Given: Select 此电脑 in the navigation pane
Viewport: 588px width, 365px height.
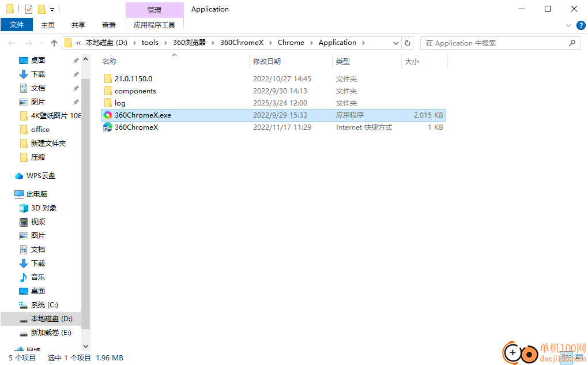Looking at the screenshot, I should [37, 194].
